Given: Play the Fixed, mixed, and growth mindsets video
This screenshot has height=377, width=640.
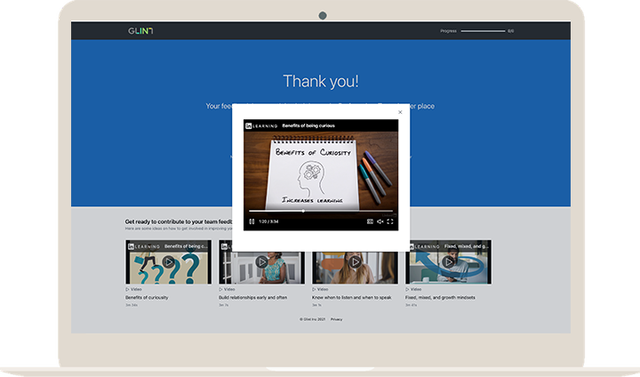Looking at the screenshot, I should [448, 262].
